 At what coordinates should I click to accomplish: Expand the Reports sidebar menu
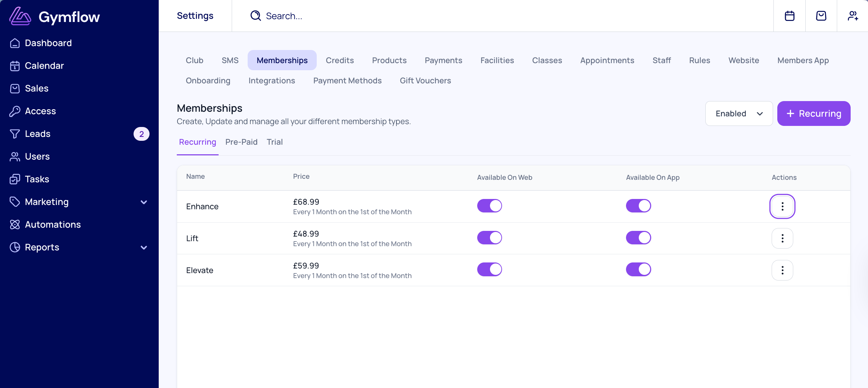[143, 248]
